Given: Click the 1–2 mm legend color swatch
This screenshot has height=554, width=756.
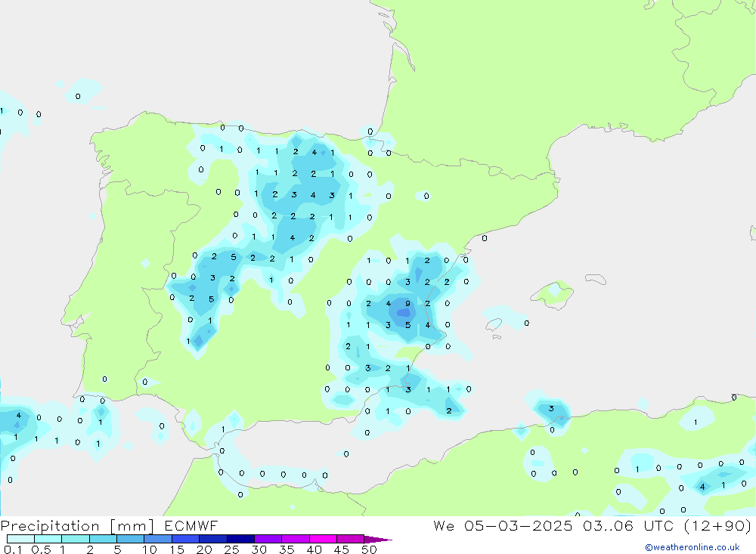Looking at the screenshot, I should tap(76, 539).
